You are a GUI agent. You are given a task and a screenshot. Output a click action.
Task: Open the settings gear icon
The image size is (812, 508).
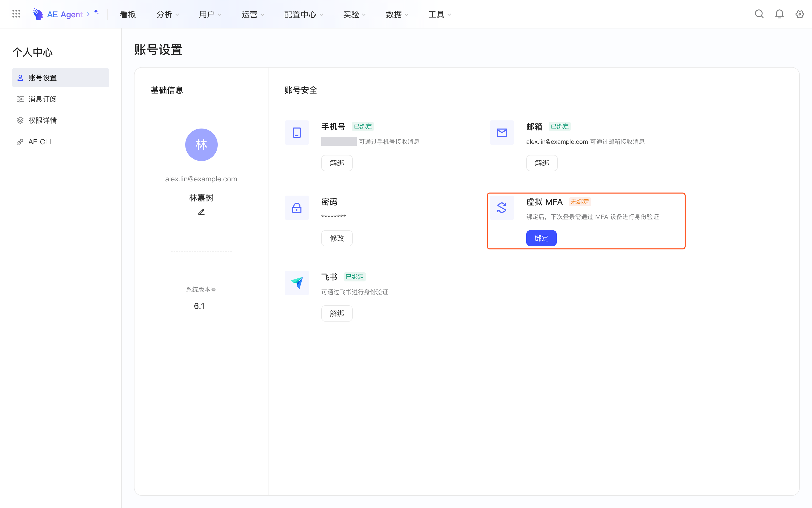[800, 14]
